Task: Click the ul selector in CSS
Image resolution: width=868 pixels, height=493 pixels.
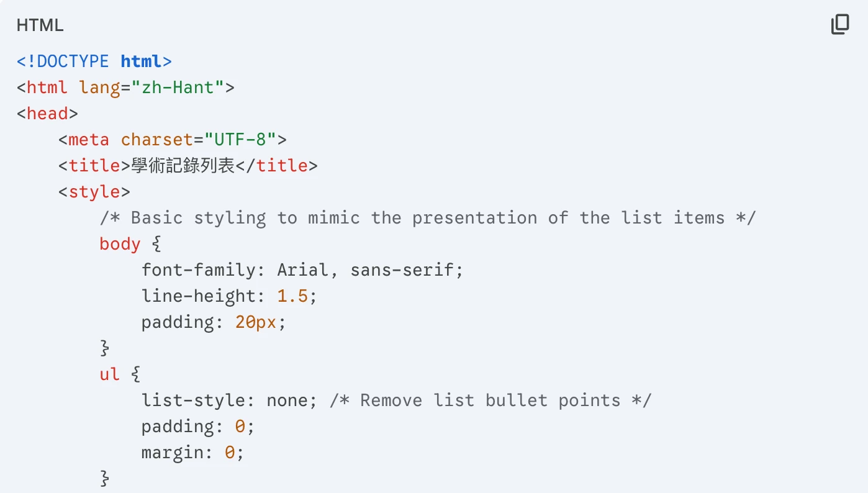Action: [109, 374]
